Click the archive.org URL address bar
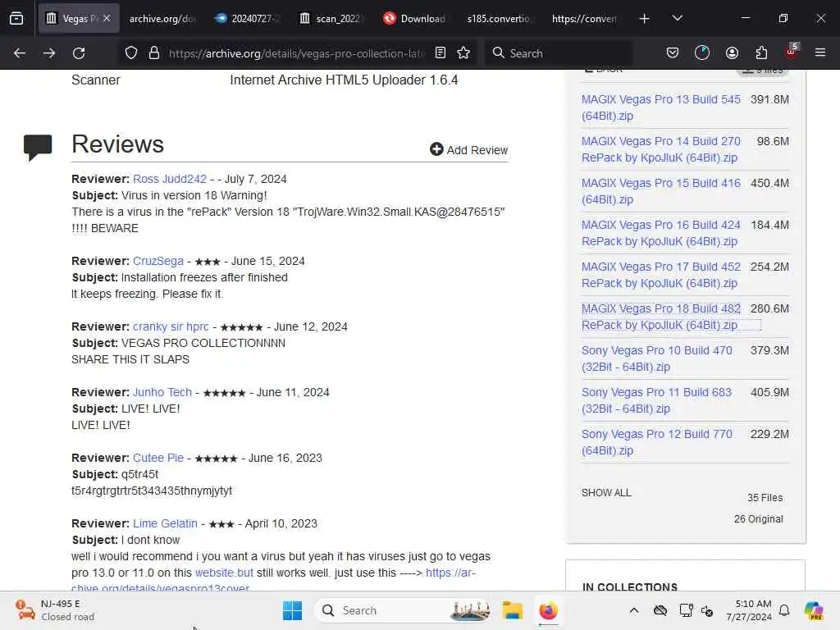840x630 pixels. pyautogui.click(x=297, y=53)
